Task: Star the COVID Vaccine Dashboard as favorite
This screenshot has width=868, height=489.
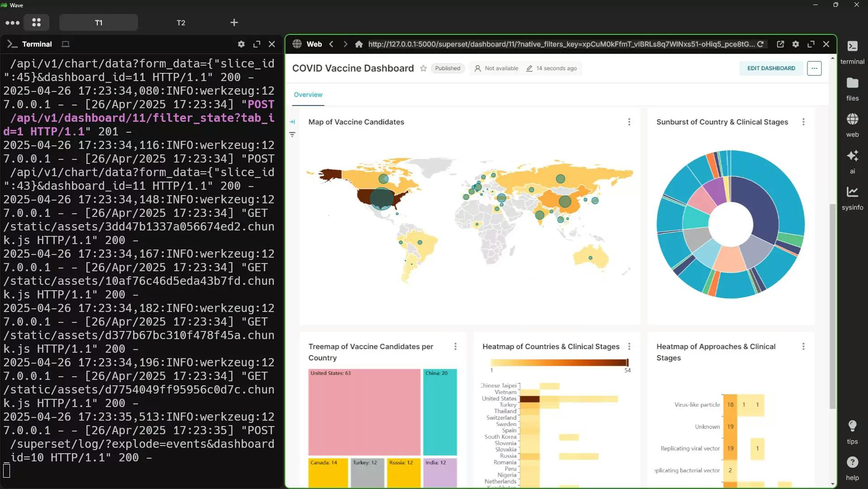Action: (423, 68)
